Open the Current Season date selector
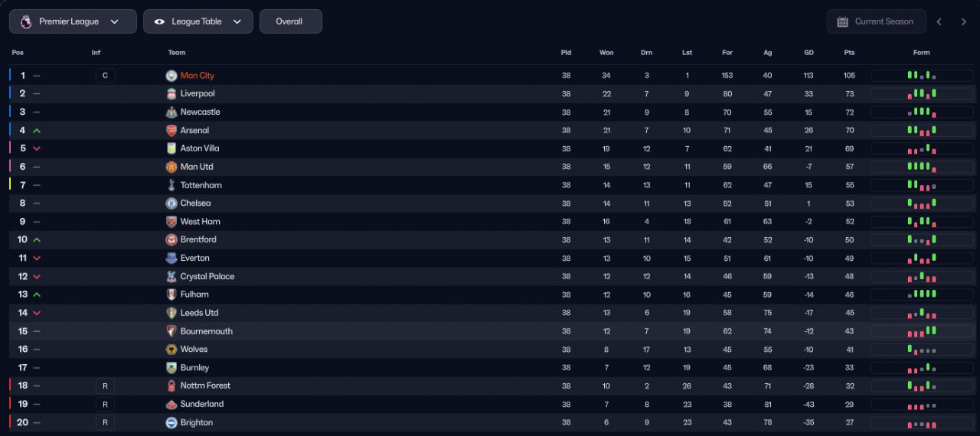The image size is (980, 436). 876,21
